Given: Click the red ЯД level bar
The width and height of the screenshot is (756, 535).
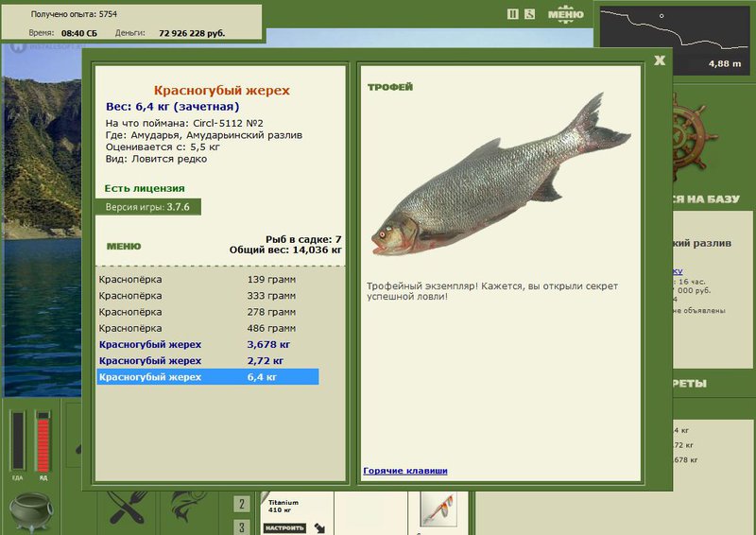Looking at the screenshot, I should (x=43, y=440).
